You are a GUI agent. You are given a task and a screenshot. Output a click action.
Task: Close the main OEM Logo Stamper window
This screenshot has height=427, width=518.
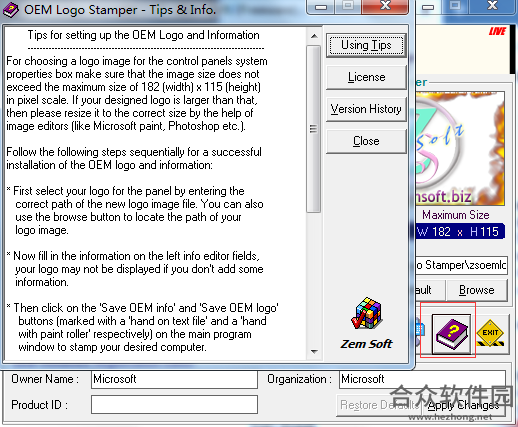492,6
